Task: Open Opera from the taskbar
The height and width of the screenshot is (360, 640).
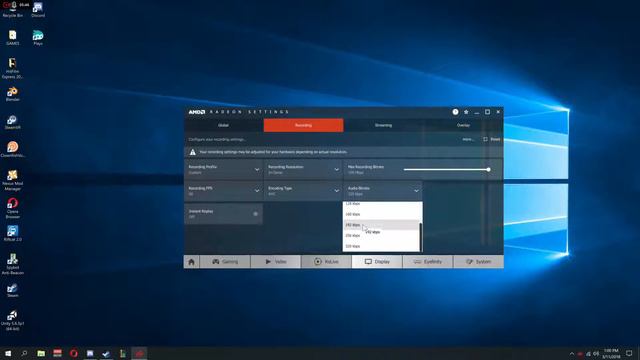Action: [x=73, y=353]
